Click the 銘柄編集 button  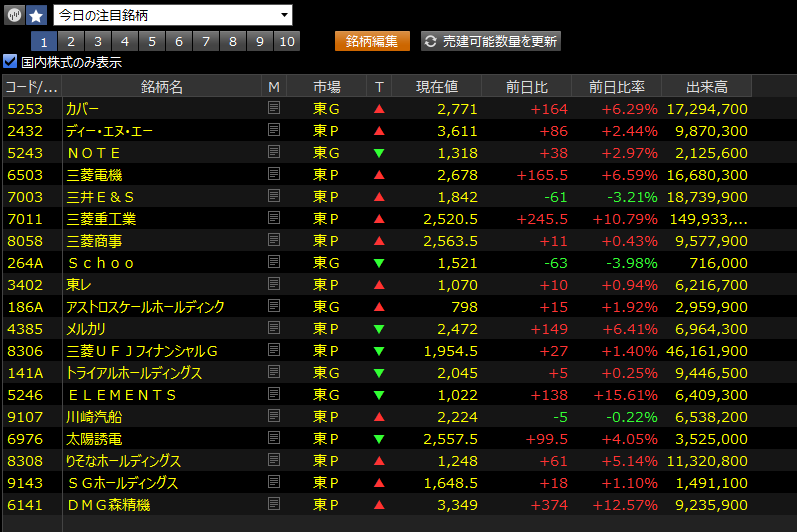tap(372, 41)
